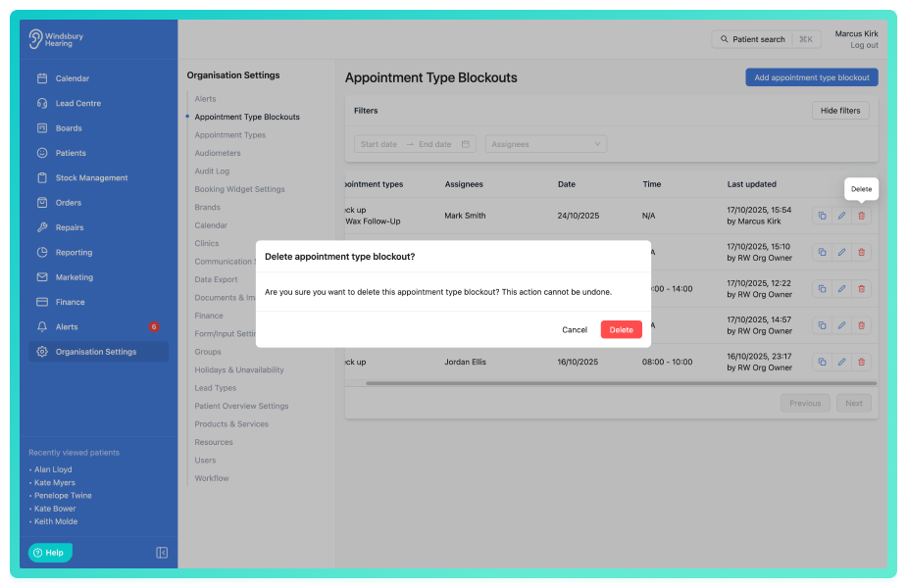Edit the blockout updated 17/10/2025, 12:22

841,288
